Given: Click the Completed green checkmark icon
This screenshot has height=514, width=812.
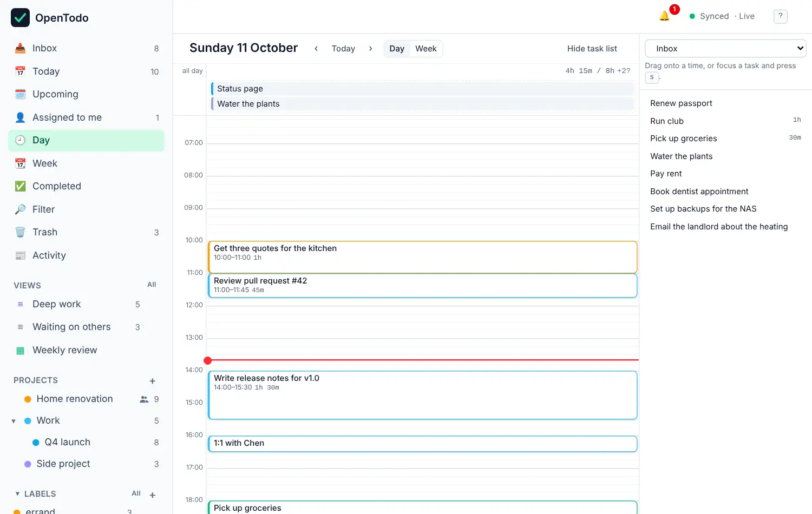Looking at the screenshot, I should coord(20,186).
